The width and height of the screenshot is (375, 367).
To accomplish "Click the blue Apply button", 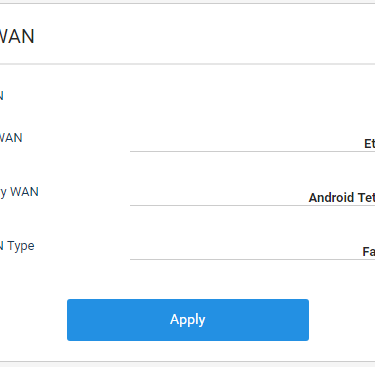I will point(188,320).
